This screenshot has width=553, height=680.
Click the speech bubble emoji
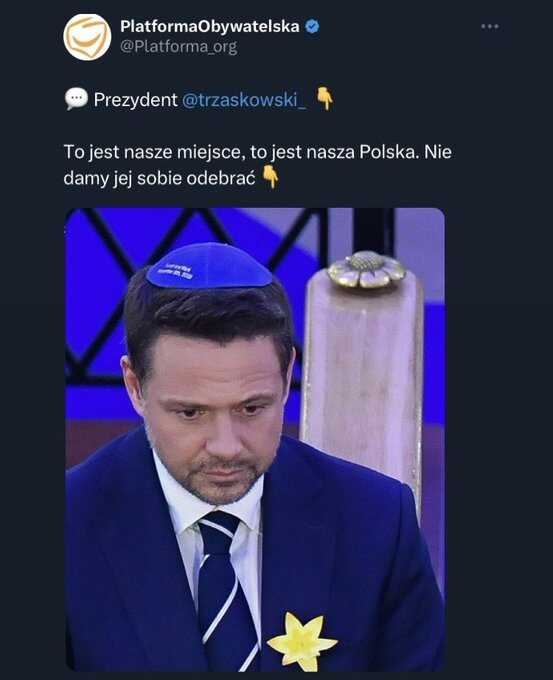pyautogui.click(x=76, y=99)
